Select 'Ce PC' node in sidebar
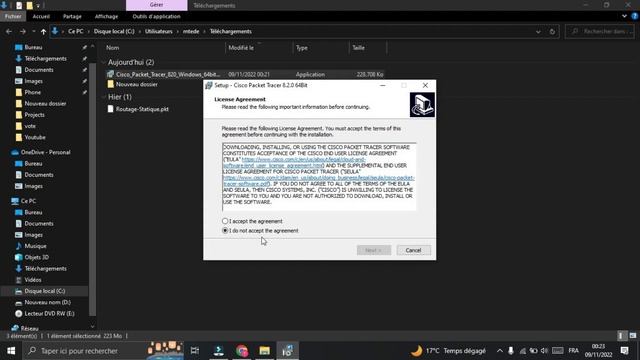 tap(28, 201)
